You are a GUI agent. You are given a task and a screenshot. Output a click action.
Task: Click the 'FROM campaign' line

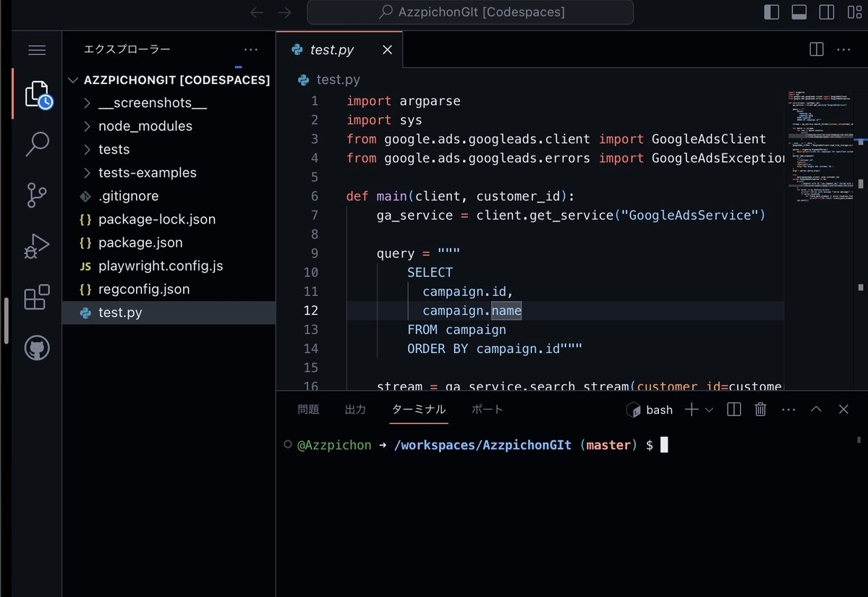pyautogui.click(x=456, y=329)
